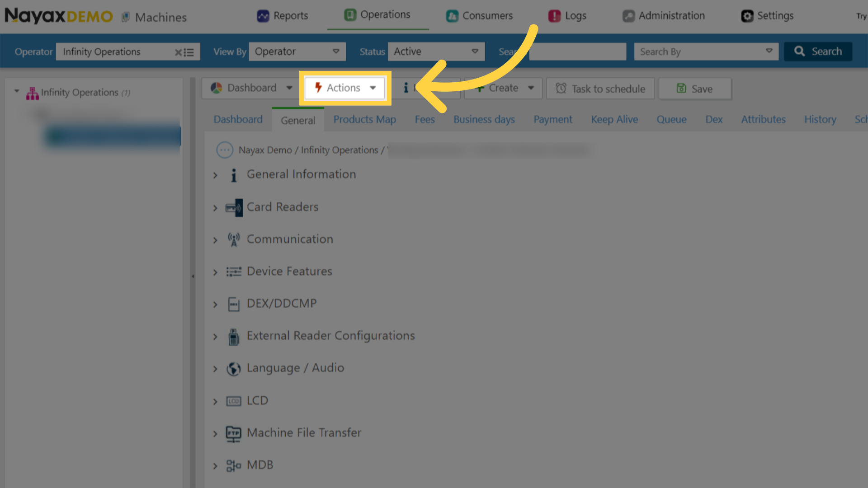Switch to the General tab
Viewport: 868px width, 488px height.
[x=298, y=120]
